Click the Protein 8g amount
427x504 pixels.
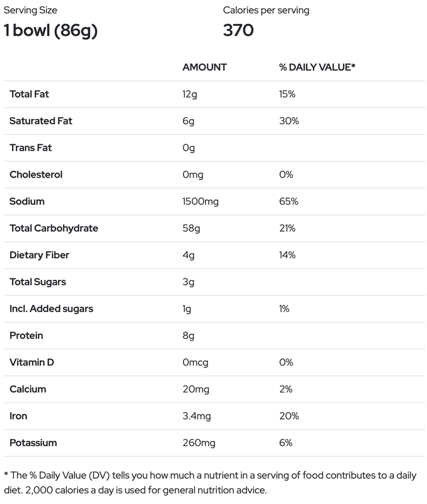tap(187, 336)
